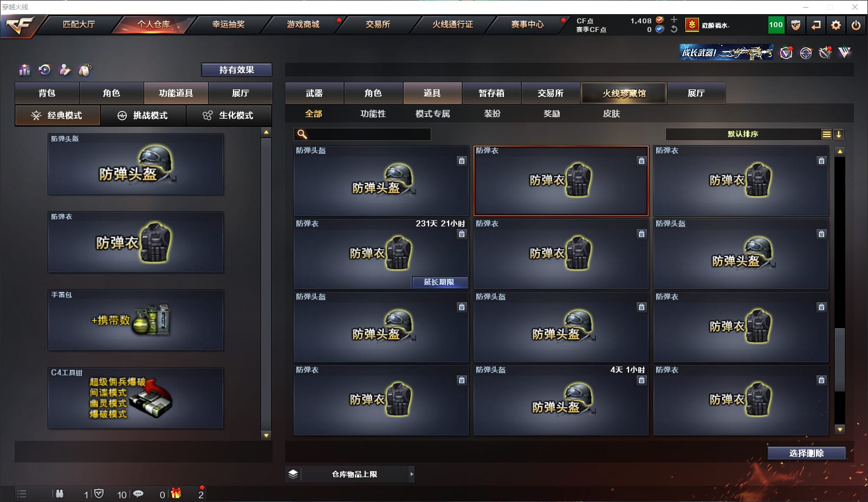This screenshot has width=868, height=502.
Task: Click the 选择删除 button
Action: coord(806,453)
